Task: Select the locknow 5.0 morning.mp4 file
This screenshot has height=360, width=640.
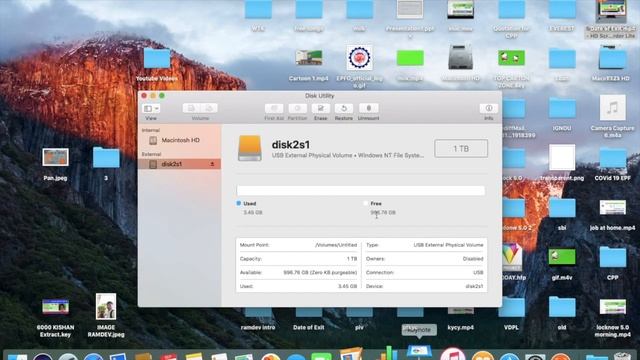Action: coord(613,307)
